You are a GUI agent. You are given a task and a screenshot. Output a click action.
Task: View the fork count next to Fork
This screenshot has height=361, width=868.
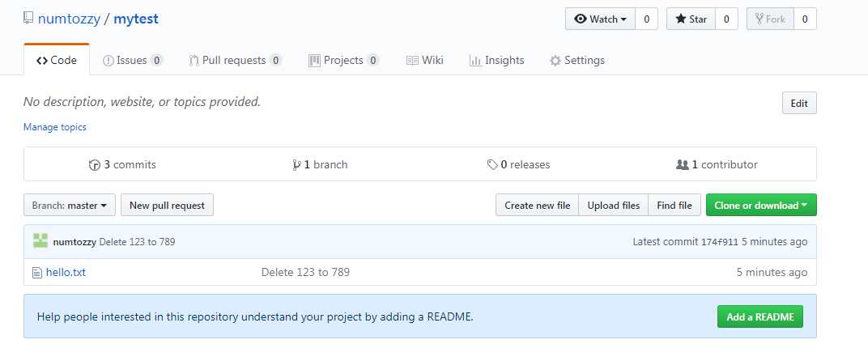coord(805,19)
